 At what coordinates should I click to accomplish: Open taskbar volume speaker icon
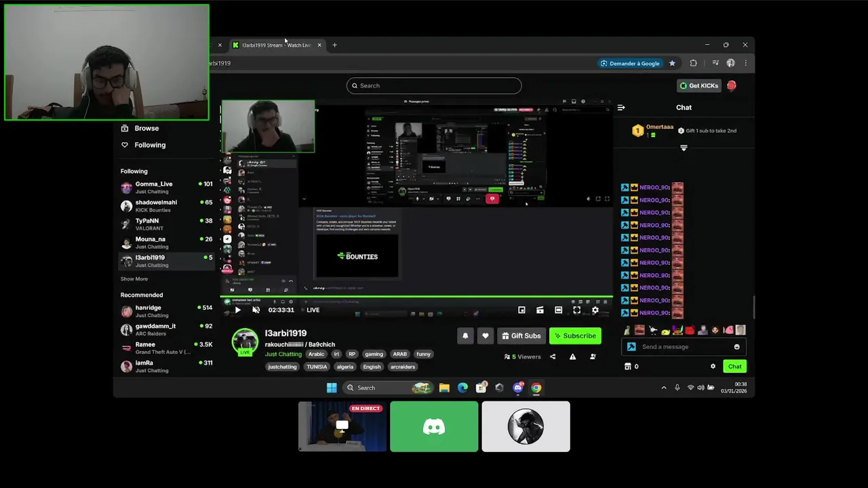701,388
